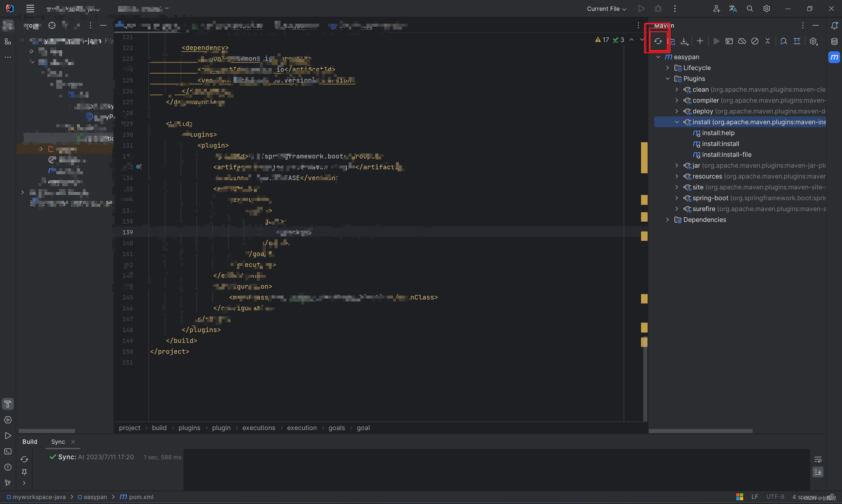Screen dimensions: 842x504
Task: Open the Current File run configuration dropdown
Action: (606, 9)
